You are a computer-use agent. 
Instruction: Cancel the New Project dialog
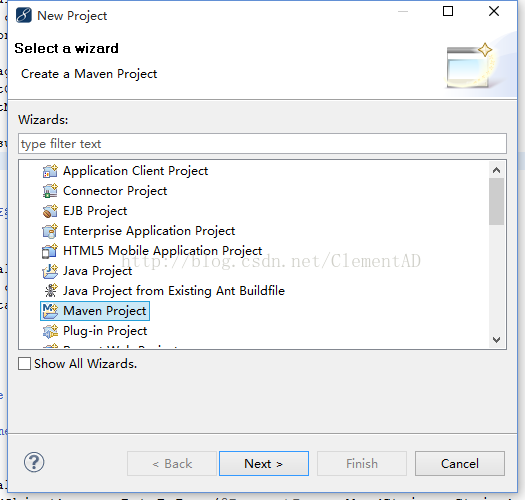coord(460,463)
